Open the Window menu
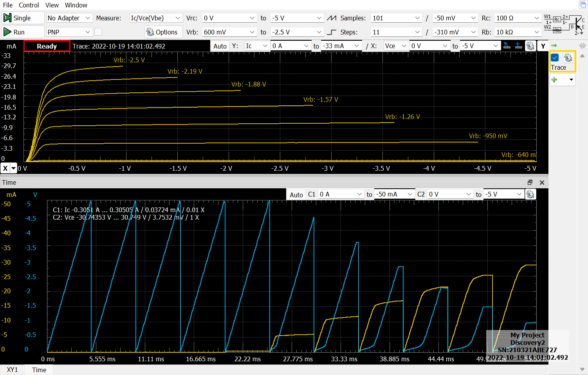 pyautogui.click(x=76, y=5)
